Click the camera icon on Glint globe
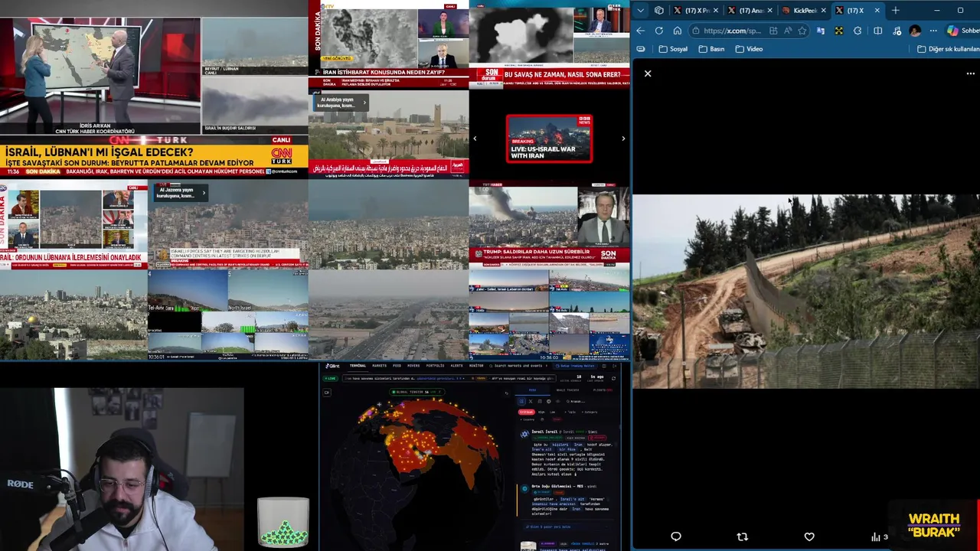Viewport: 980px width, 551px height. tap(327, 392)
